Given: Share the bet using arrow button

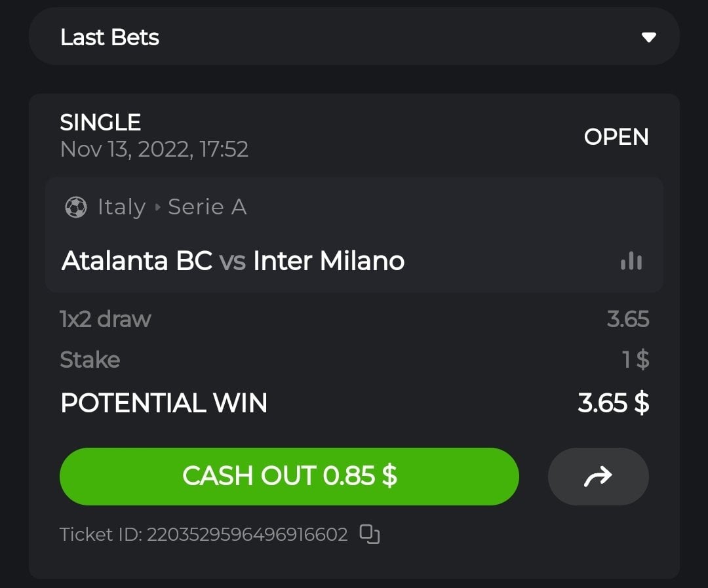Looking at the screenshot, I should click(x=598, y=477).
